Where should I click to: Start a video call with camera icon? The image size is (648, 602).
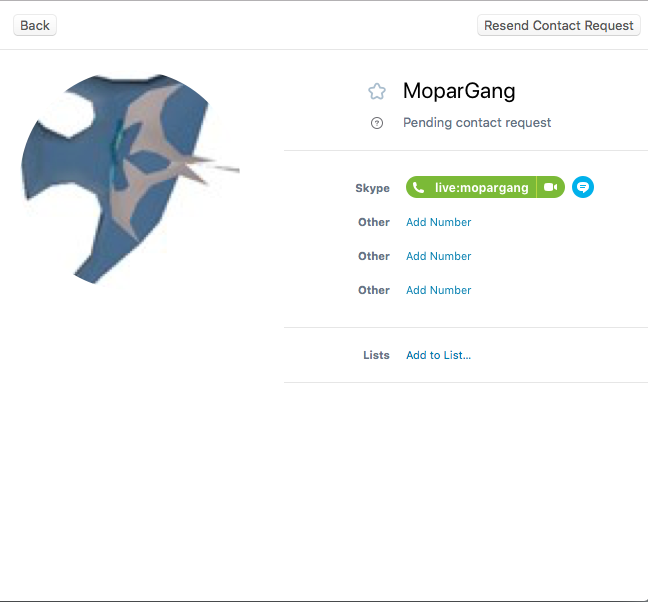551,187
